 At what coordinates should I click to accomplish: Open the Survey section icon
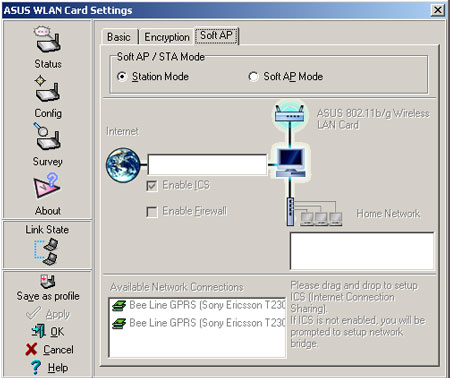47,136
